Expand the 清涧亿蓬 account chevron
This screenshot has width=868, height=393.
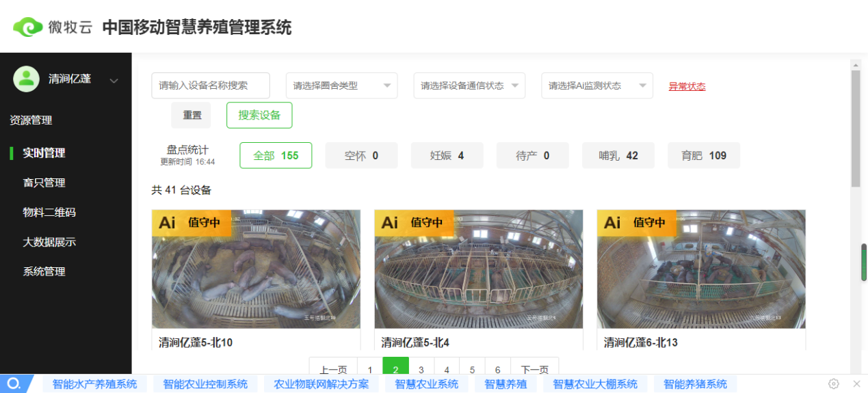(114, 80)
